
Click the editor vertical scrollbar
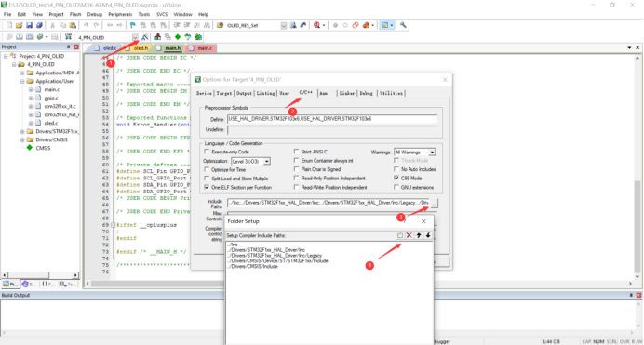pyautogui.click(x=637, y=167)
